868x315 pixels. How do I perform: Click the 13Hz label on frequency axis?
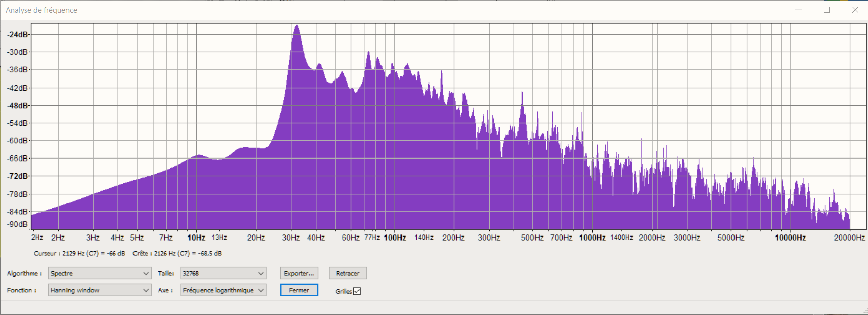click(x=219, y=238)
